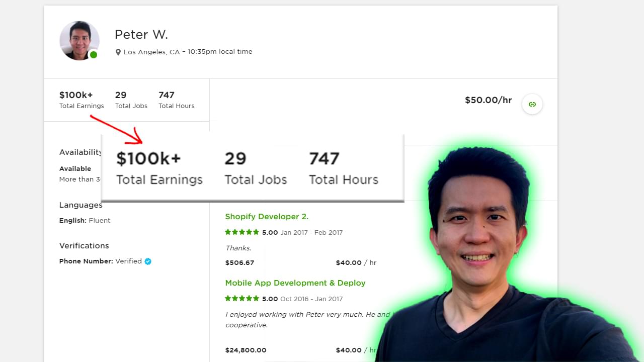Click the $24,800.00 earned amount

click(x=246, y=350)
